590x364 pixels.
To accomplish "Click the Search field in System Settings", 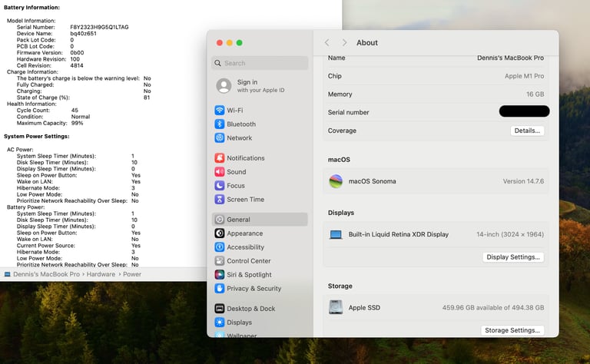I will (x=260, y=63).
